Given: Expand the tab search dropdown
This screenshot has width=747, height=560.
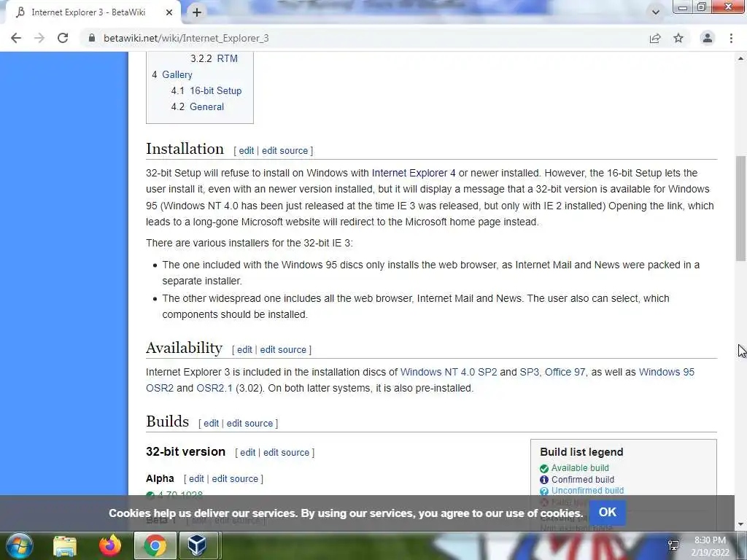Looking at the screenshot, I should click(656, 12).
